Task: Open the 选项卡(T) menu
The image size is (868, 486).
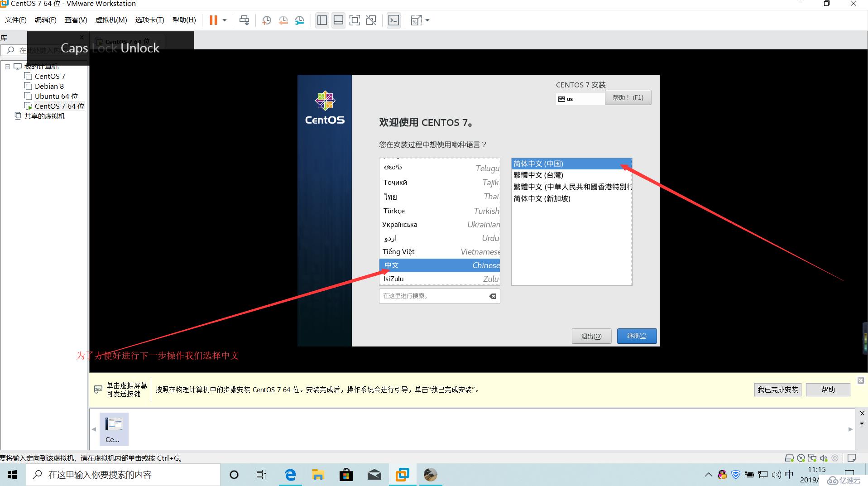Action: coord(149,20)
